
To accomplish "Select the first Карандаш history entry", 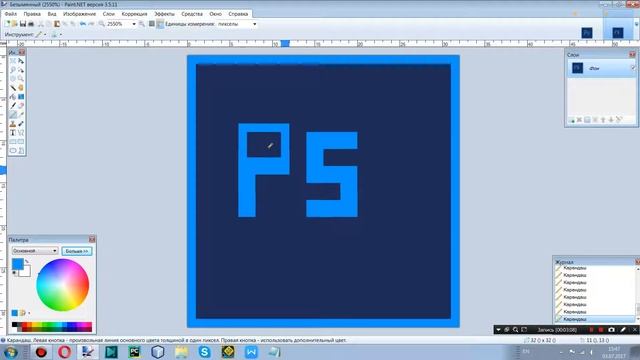I will point(596,268).
